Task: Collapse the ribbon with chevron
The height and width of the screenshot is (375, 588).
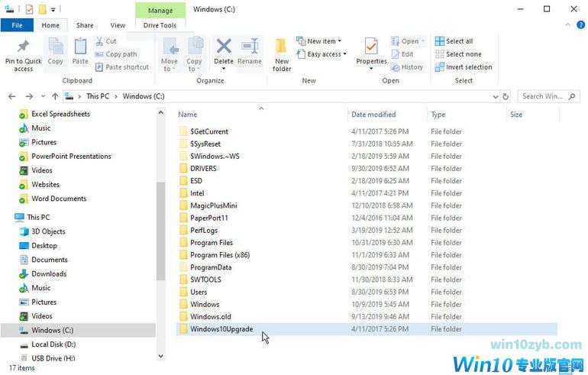Action: [x=567, y=24]
